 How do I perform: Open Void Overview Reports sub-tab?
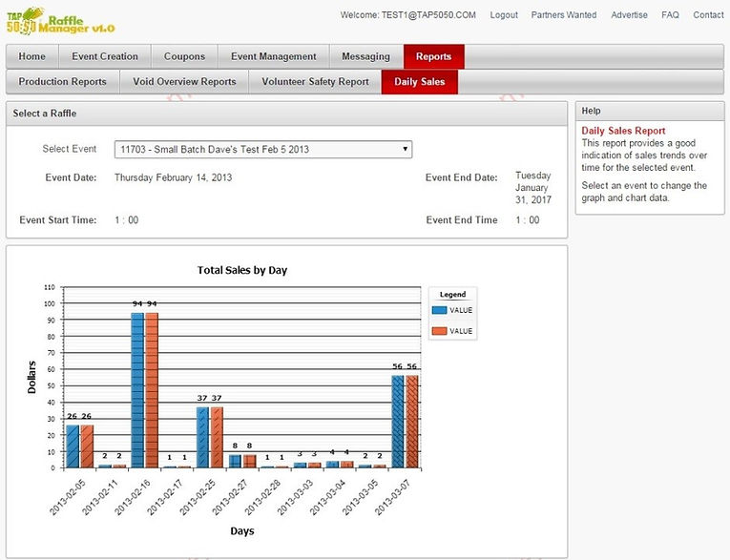click(x=184, y=81)
